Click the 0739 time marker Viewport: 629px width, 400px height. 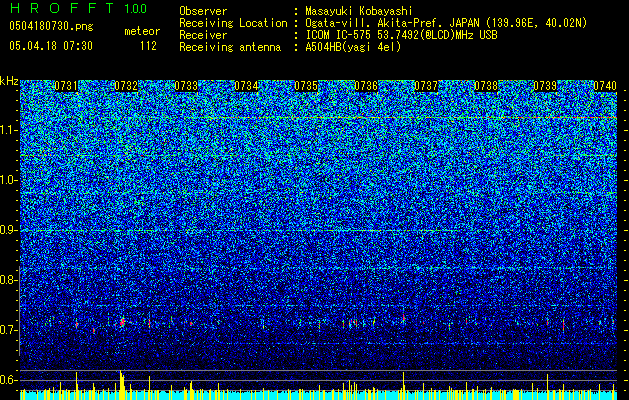pos(546,86)
